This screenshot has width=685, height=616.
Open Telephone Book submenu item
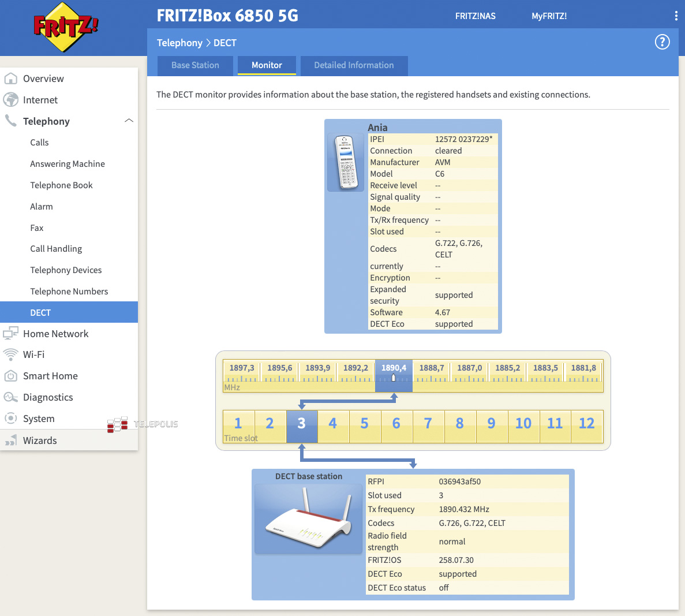(x=61, y=185)
